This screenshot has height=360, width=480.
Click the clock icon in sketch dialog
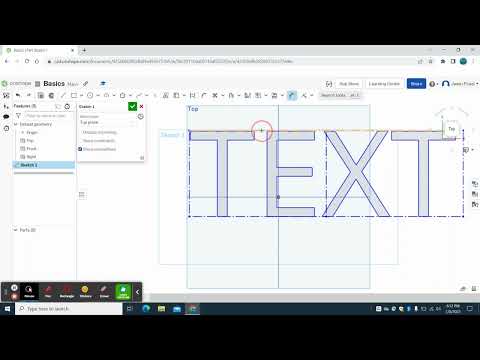(141, 117)
